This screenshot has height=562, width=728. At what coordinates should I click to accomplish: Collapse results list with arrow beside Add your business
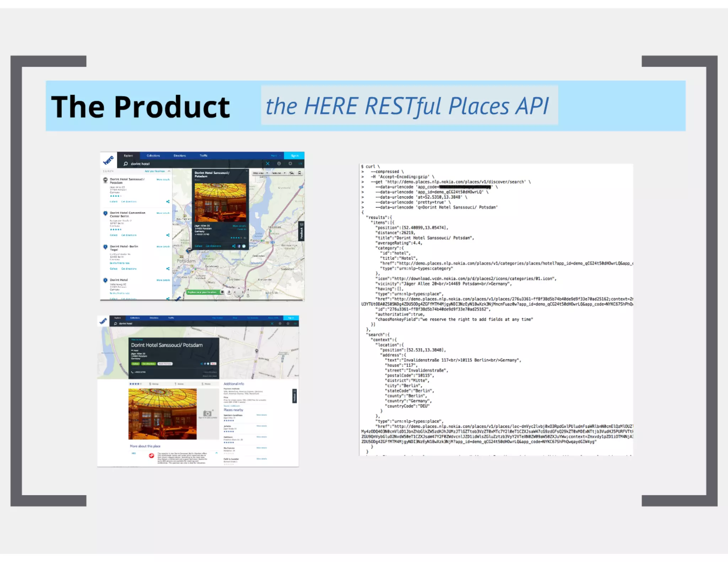click(x=169, y=171)
